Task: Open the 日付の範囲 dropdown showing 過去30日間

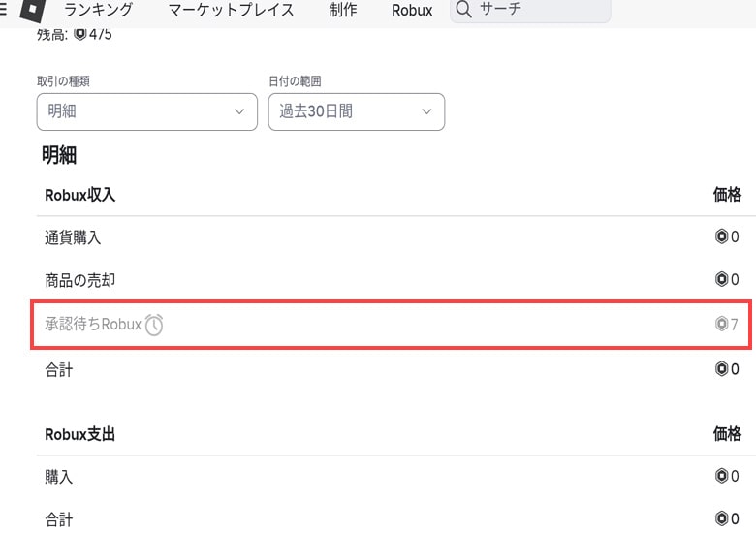Action: pyautogui.click(x=356, y=111)
